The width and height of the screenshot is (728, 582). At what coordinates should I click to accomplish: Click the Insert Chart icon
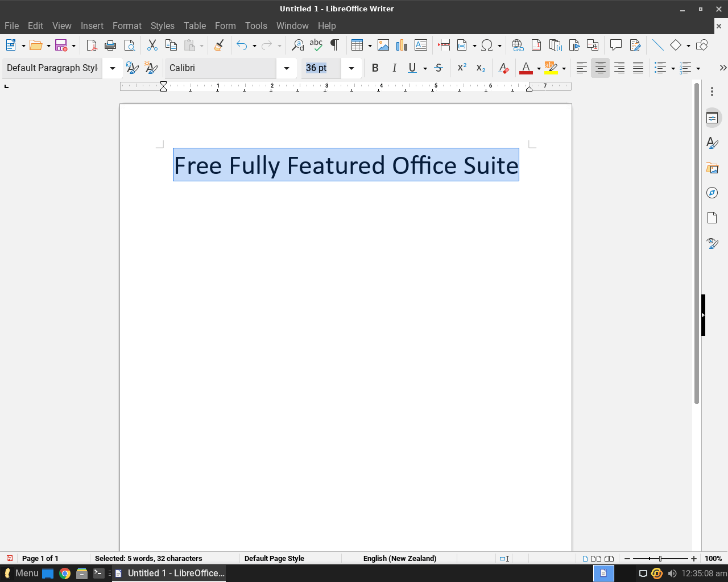point(402,45)
